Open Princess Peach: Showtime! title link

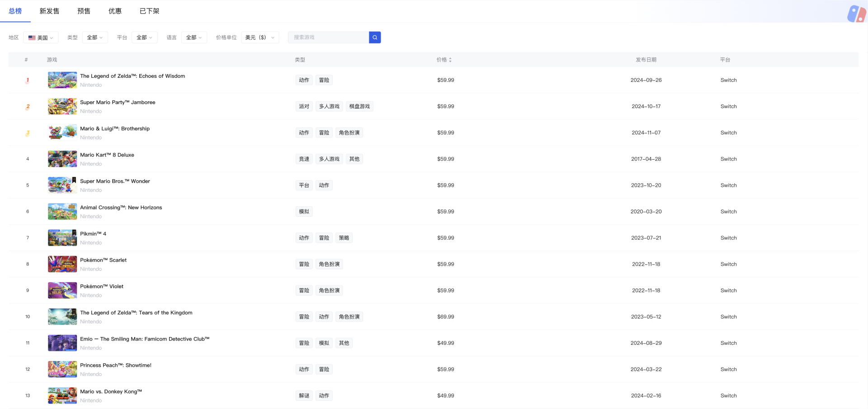point(116,365)
